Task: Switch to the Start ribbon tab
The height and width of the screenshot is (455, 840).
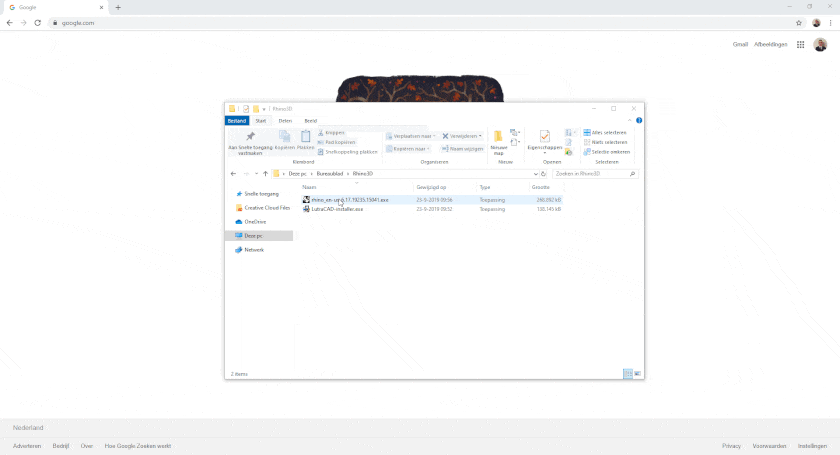Action: click(x=261, y=121)
